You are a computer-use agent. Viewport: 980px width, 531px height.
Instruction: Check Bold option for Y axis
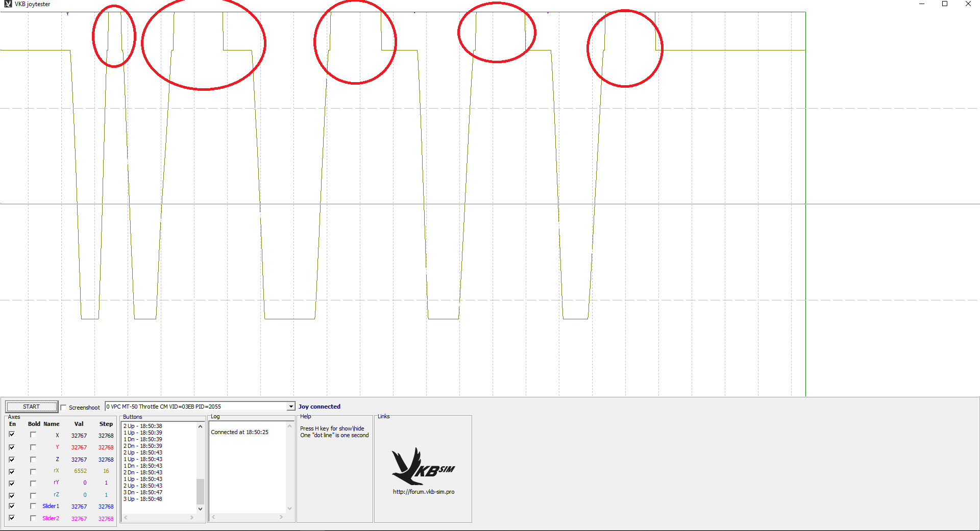[x=33, y=447]
